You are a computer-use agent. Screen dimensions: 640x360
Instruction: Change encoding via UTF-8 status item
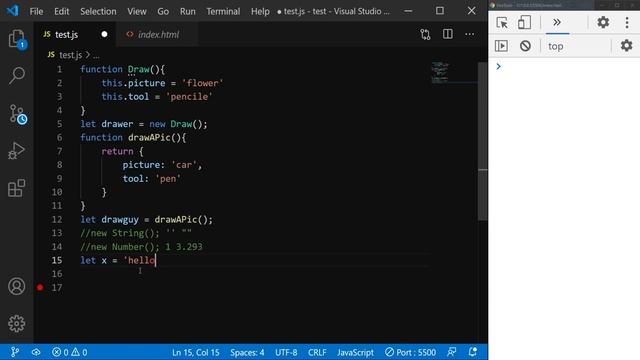286,352
